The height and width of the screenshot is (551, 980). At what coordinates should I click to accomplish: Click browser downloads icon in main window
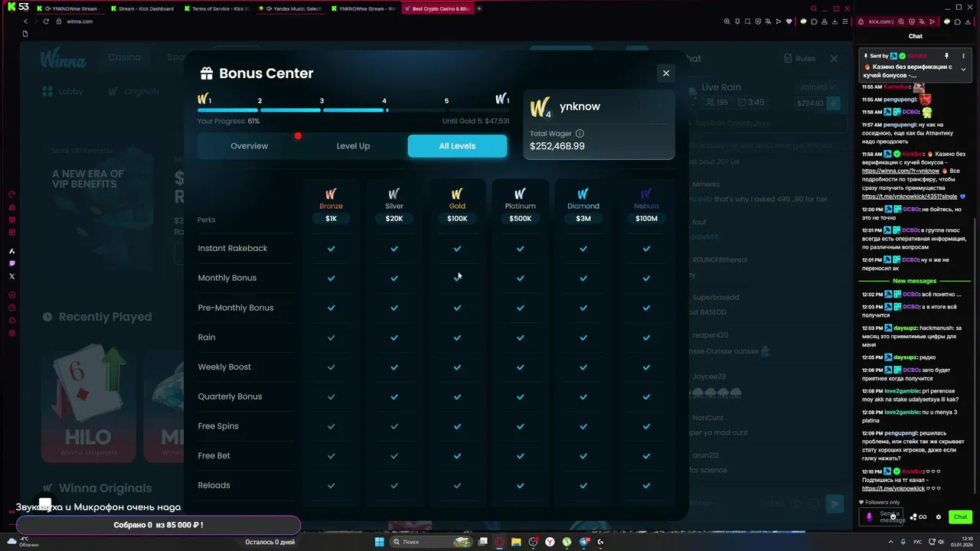(x=835, y=21)
